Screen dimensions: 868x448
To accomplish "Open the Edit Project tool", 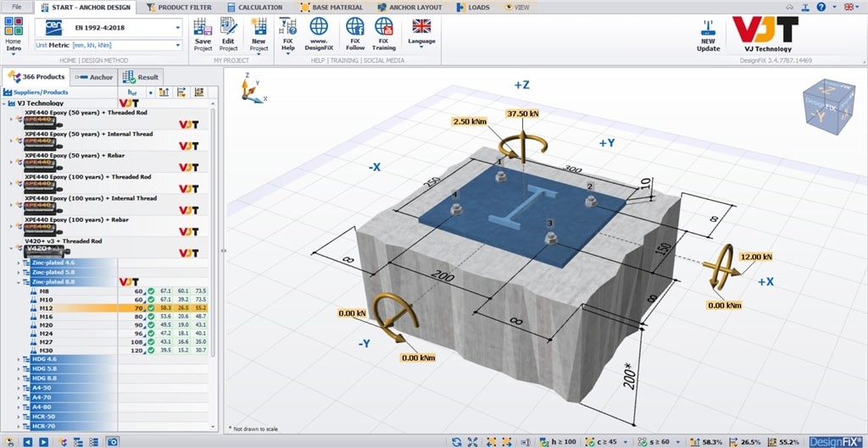I will pos(229,26).
